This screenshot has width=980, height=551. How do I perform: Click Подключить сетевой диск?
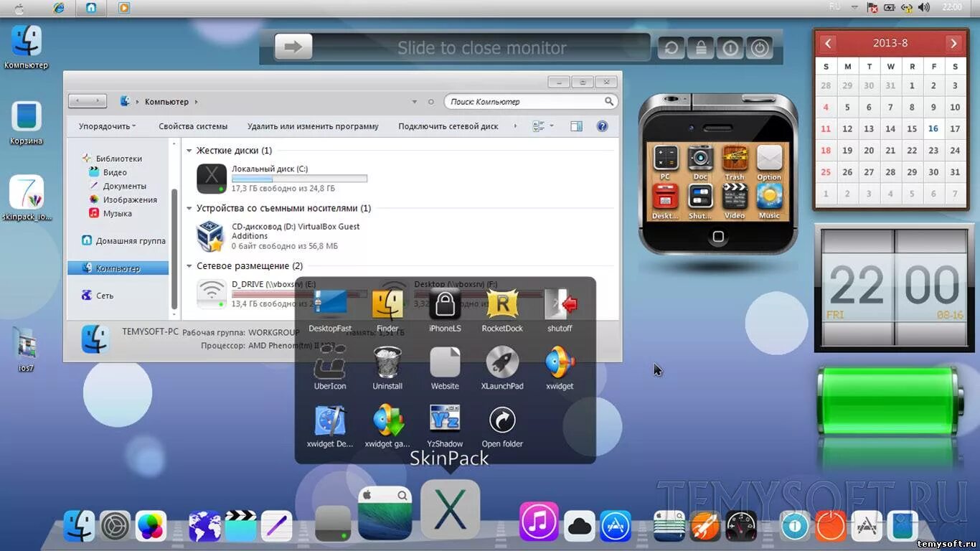[x=448, y=126]
